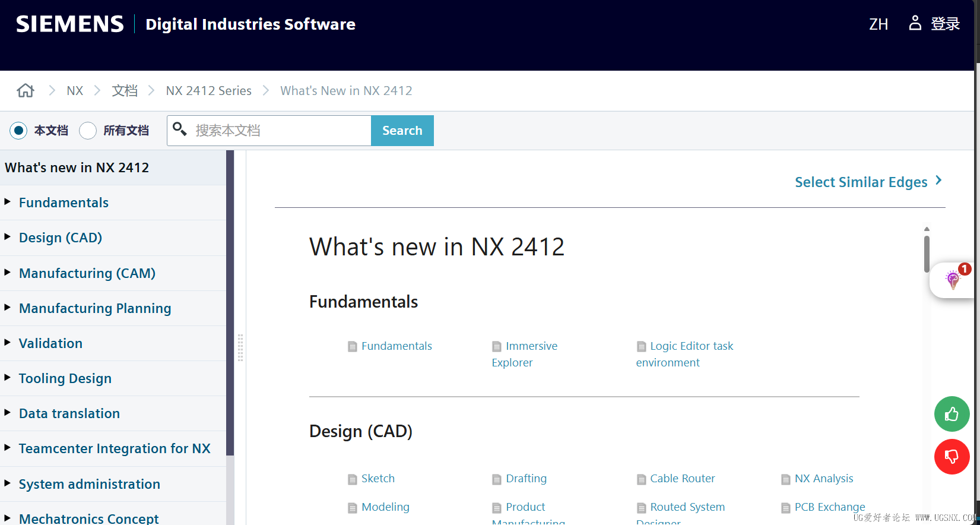This screenshot has height=525, width=980.
Task: Click the Siemens logo
Action: pos(70,24)
